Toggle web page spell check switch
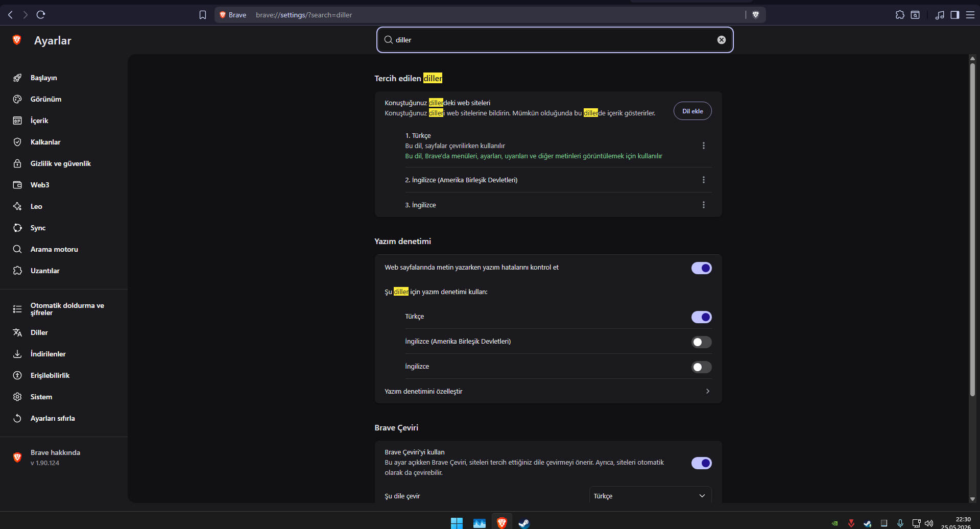This screenshot has width=980, height=529. click(701, 268)
